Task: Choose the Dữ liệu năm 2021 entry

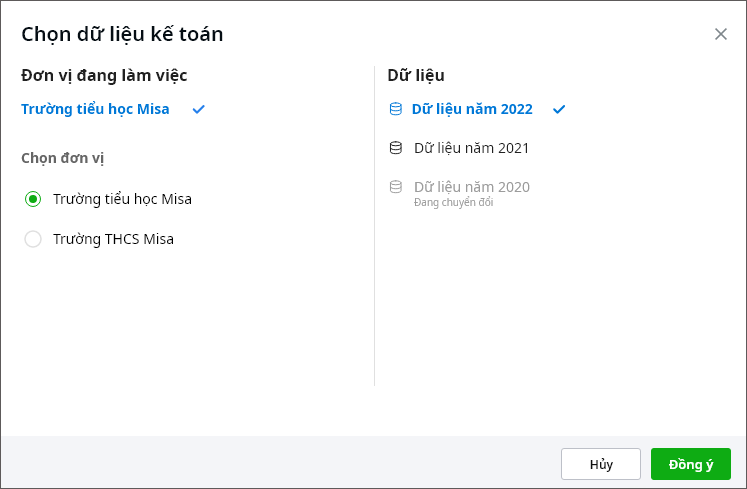Action: click(x=471, y=148)
